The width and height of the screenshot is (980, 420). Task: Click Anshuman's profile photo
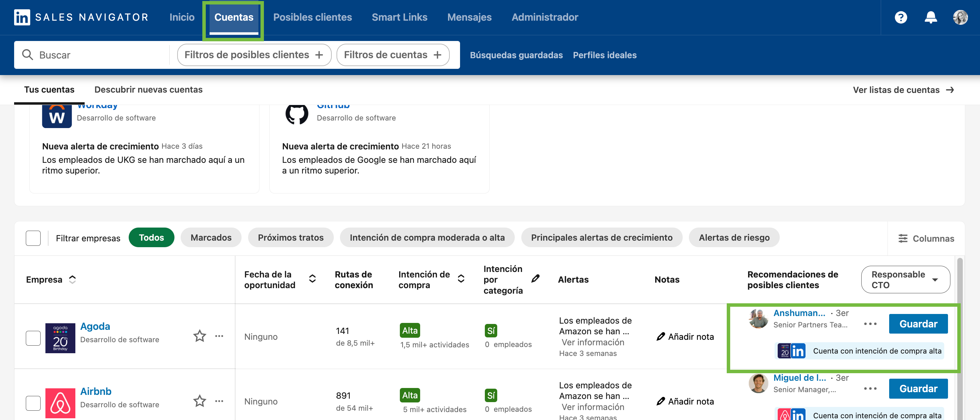(x=758, y=318)
